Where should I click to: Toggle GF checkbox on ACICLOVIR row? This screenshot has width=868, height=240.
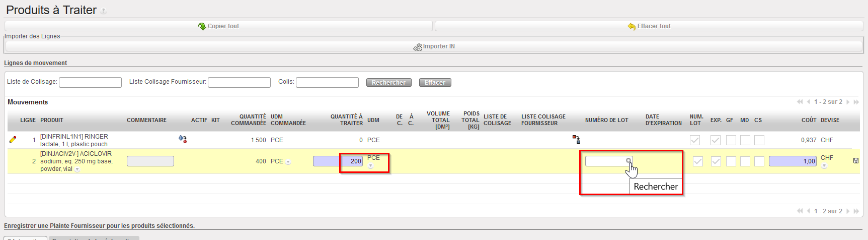(731, 161)
